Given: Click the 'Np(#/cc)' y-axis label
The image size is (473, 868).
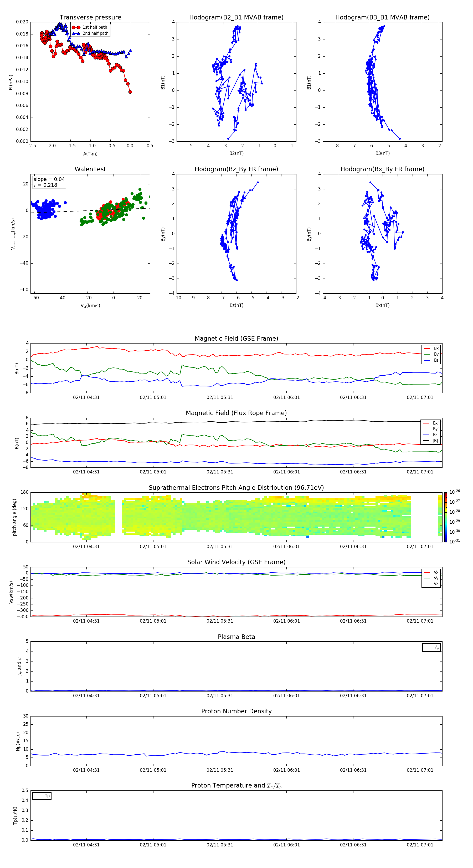Looking at the screenshot, I should (x=18, y=741).
